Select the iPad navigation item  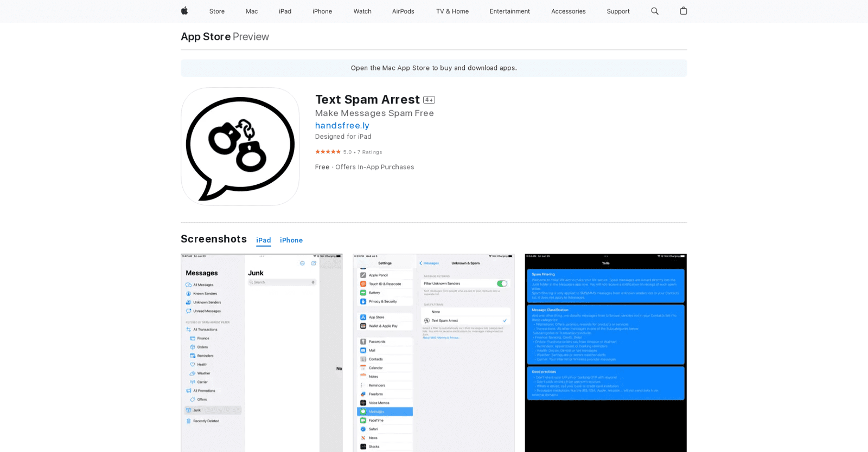[x=285, y=11]
